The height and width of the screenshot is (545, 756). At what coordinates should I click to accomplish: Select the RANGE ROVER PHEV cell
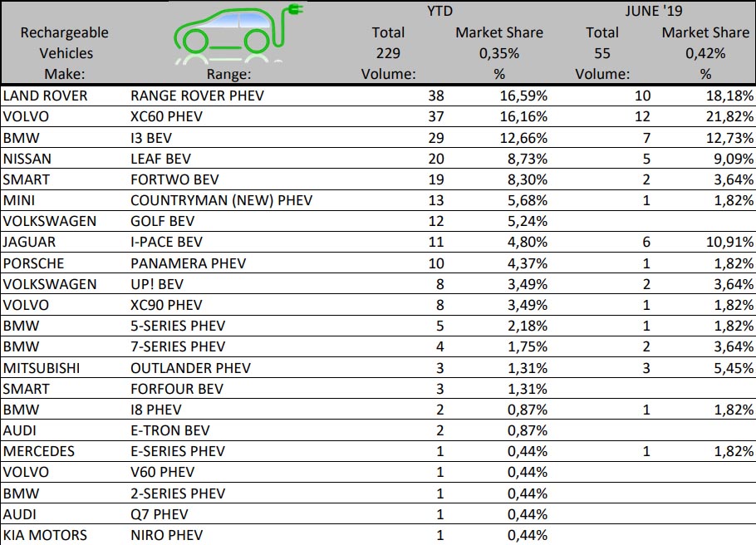tap(197, 96)
